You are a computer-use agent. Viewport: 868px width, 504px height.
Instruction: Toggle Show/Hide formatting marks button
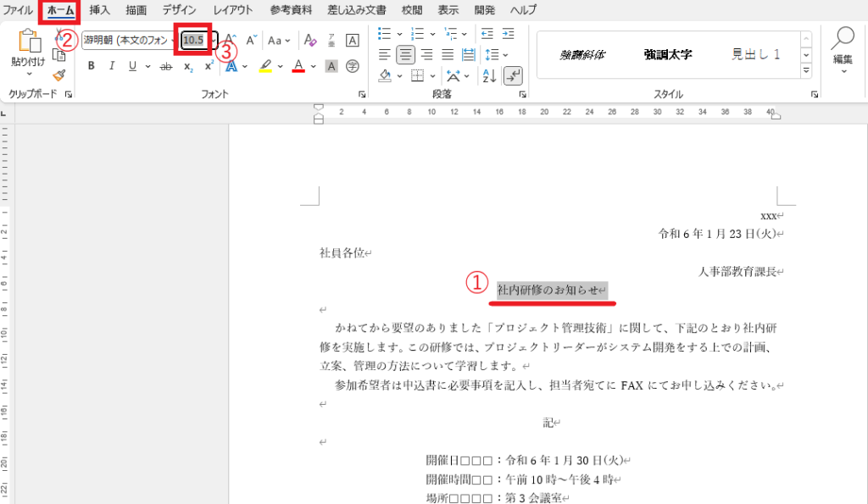[513, 75]
